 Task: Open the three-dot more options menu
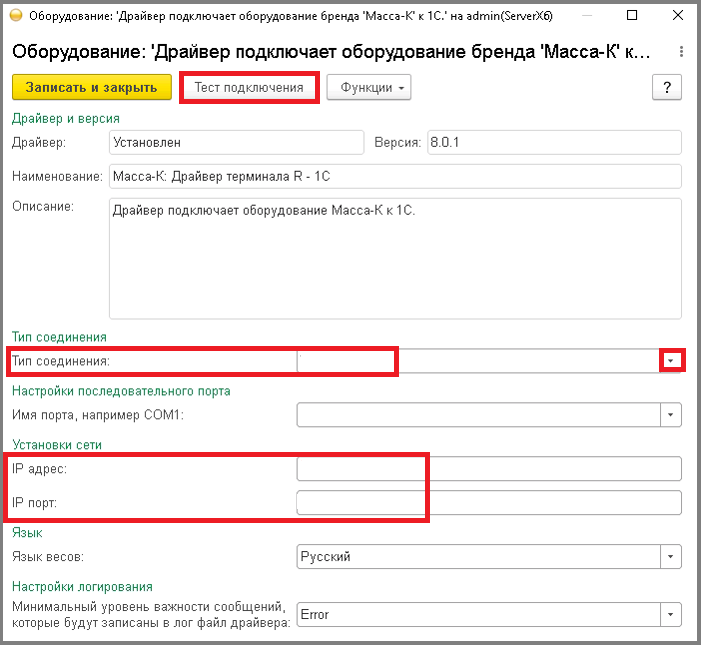[x=681, y=52]
